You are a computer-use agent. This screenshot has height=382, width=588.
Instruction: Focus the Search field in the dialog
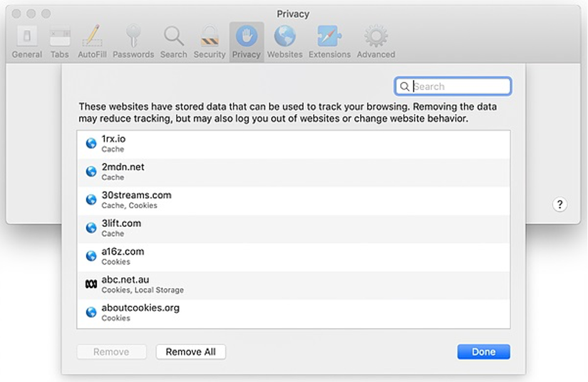[453, 86]
